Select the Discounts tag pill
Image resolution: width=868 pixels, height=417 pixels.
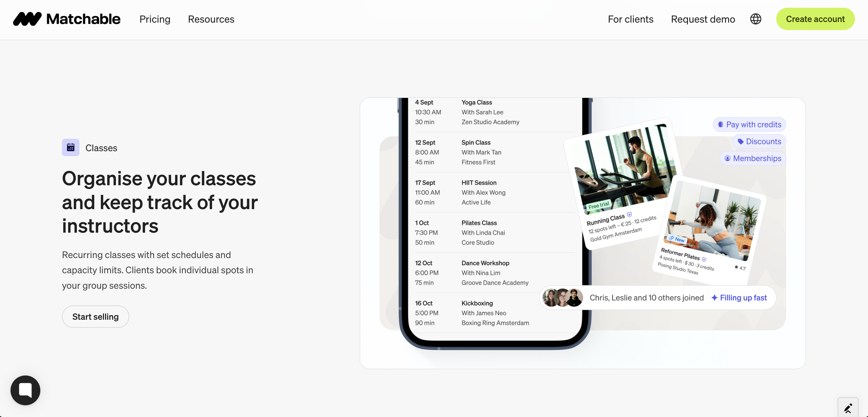pyautogui.click(x=759, y=142)
